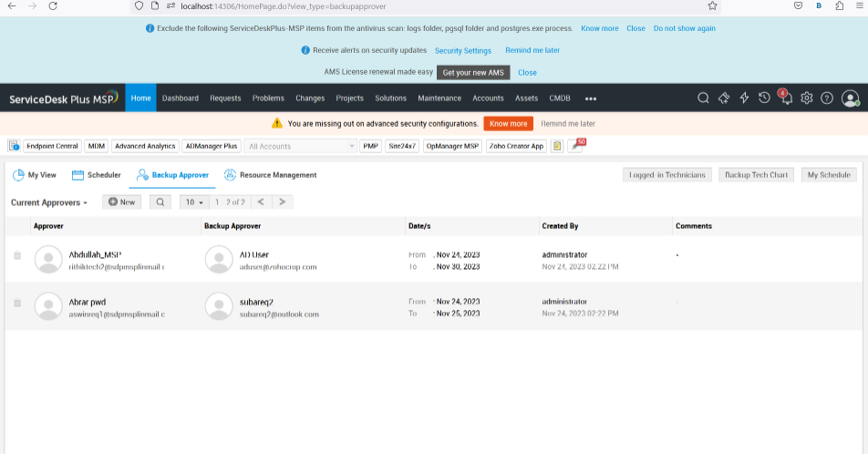Open the user profile avatar icon
The width and height of the screenshot is (868, 454).
[x=851, y=98]
